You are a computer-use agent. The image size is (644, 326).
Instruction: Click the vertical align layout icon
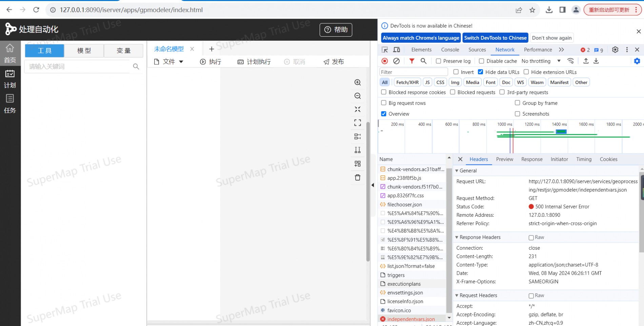(x=357, y=150)
